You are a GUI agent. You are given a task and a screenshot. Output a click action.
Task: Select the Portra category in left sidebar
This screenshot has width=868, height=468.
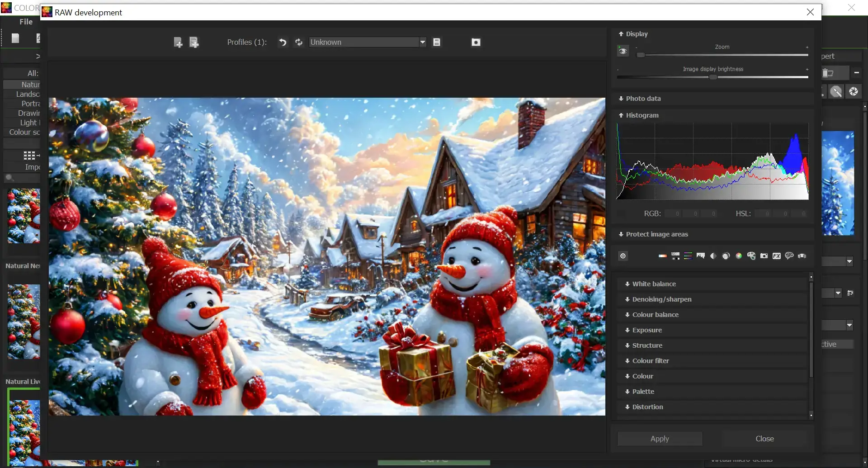tap(22, 104)
